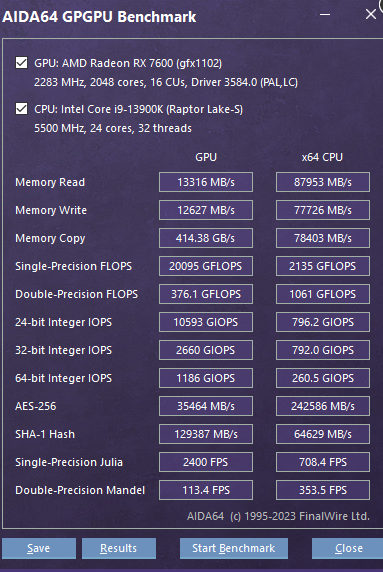Viewport: 383px width, 572px height.
Task: Click the GPU Memory Copy 414.38 GB/s result
Action: pos(206,238)
